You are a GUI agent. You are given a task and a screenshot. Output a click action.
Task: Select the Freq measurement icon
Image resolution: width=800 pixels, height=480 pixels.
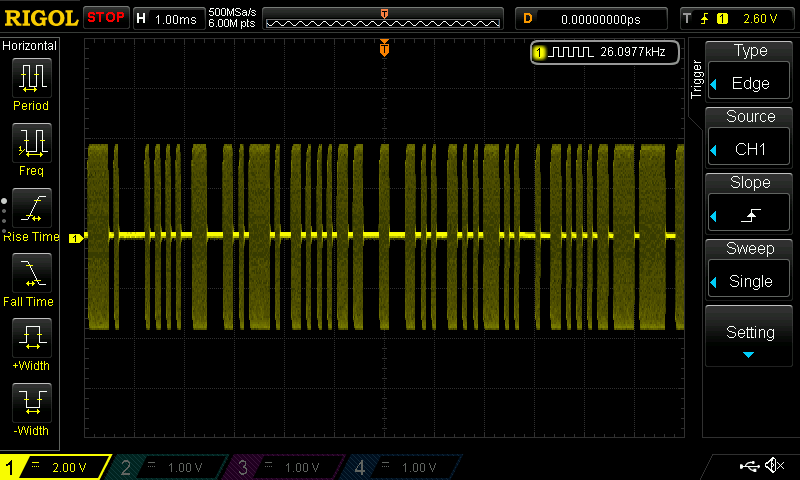32,142
